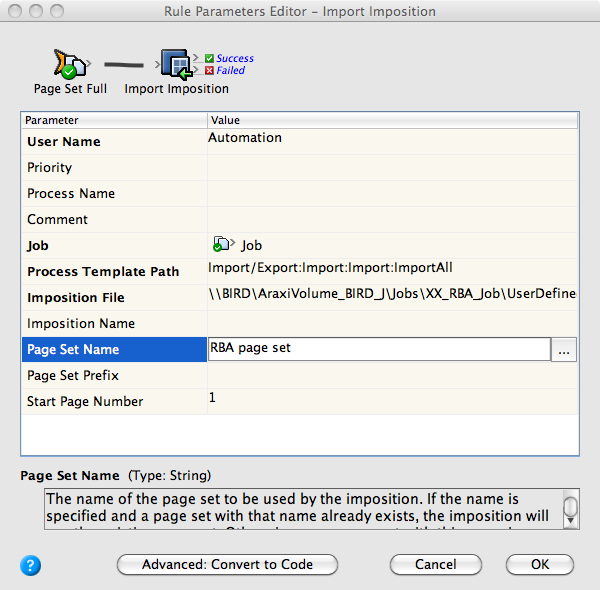Click the empty Page Set Prefix value cell

pyautogui.click(x=392, y=375)
